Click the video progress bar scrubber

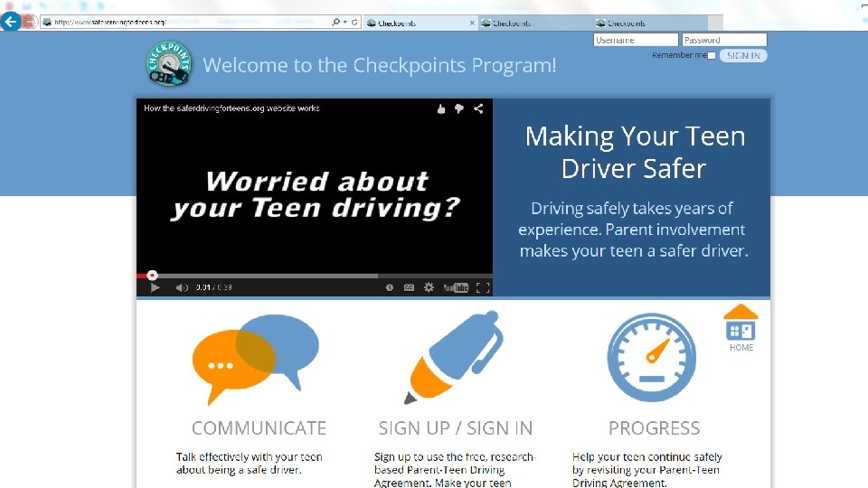tap(152, 275)
